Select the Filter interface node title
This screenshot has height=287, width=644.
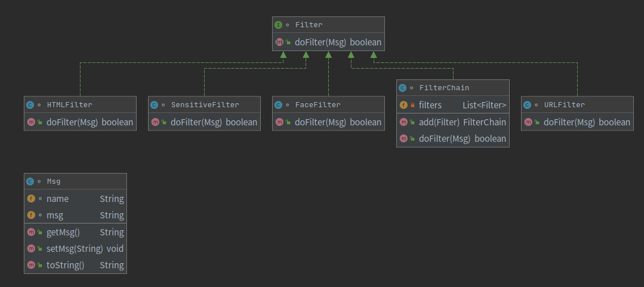coord(308,24)
